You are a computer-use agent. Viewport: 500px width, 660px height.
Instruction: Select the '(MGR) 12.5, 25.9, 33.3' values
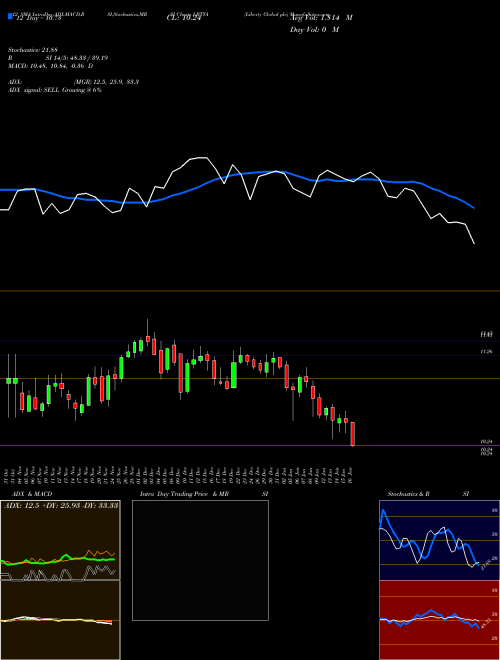coord(106,82)
